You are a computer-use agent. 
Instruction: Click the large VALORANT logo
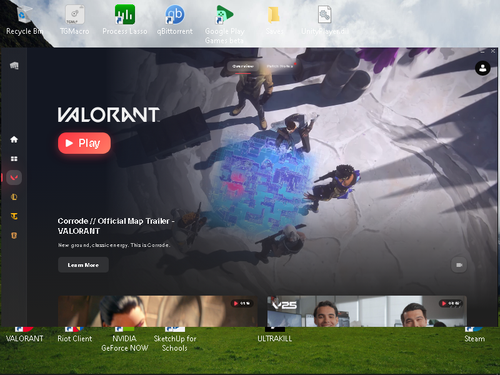(109, 115)
